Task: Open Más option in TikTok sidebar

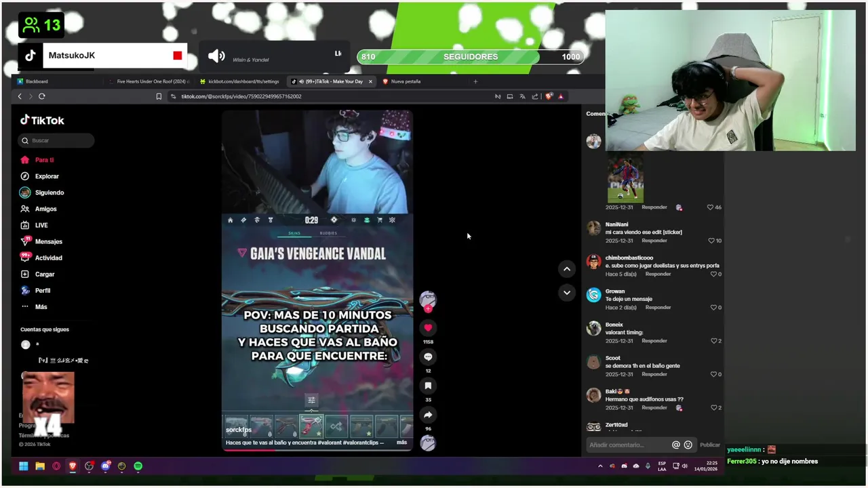Action: [34, 307]
